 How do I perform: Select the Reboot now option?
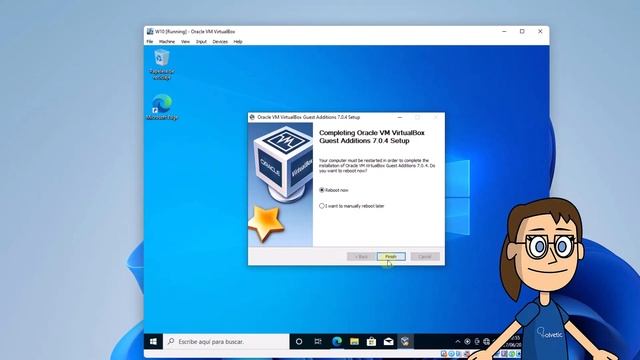click(x=334, y=190)
